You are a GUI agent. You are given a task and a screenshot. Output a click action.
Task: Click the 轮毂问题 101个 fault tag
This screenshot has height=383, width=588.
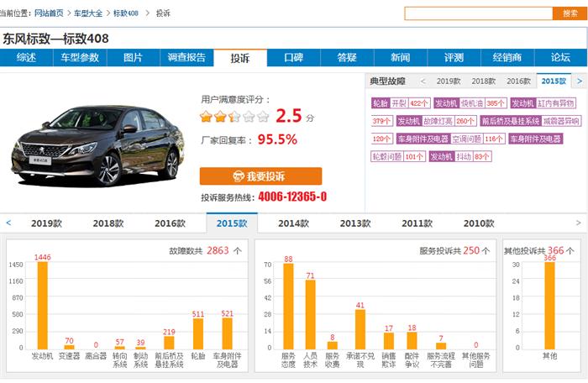398,156
